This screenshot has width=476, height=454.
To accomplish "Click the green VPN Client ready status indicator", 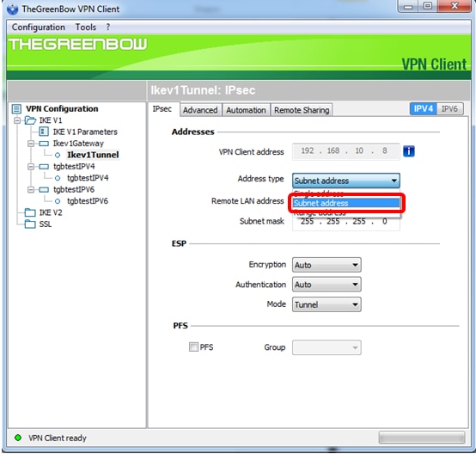I will [x=18, y=438].
